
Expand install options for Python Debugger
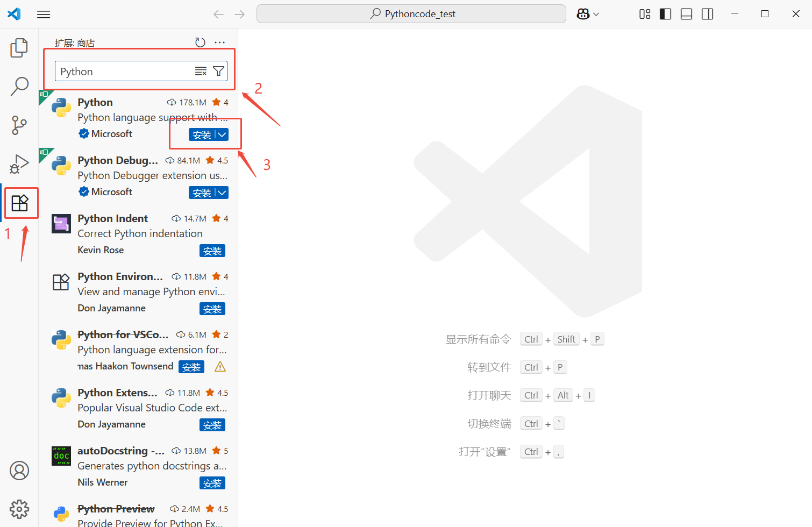coord(222,193)
